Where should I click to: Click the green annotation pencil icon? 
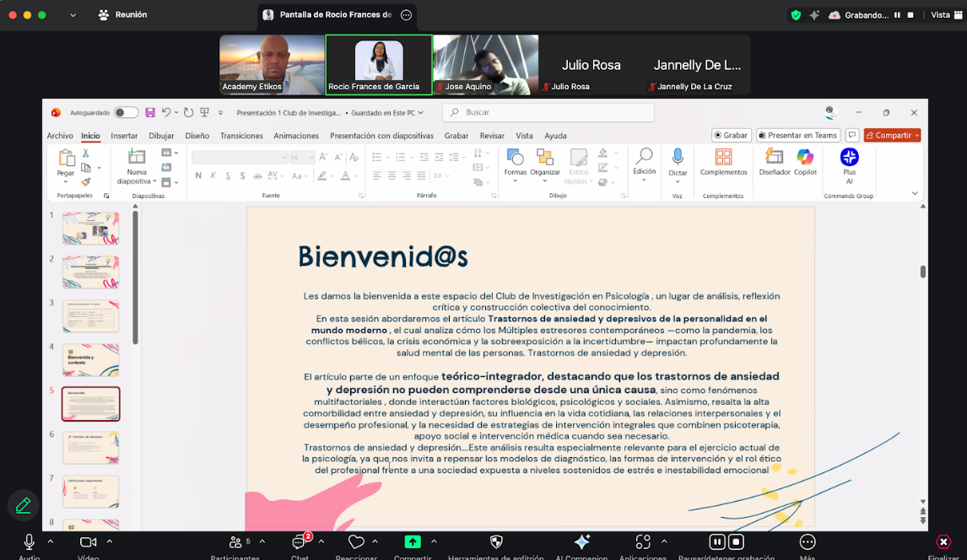pyautogui.click(x=24, y=505)
